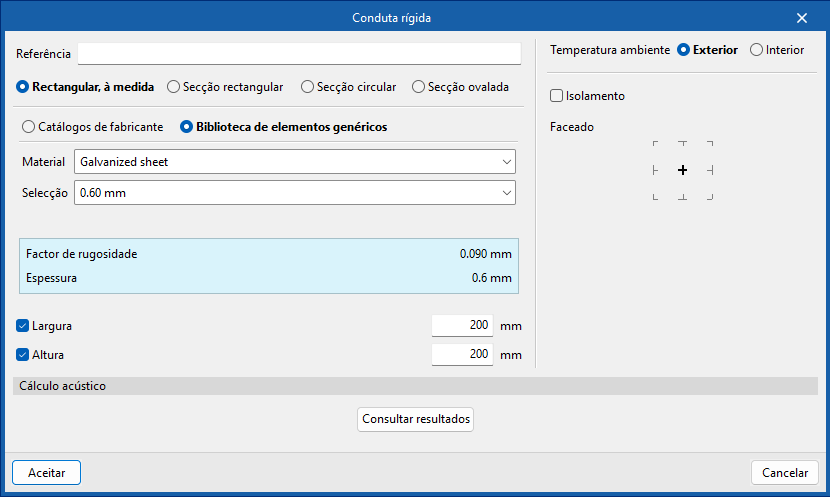Click the Referência text field
The image size is (830, 497).
(299, 53)
